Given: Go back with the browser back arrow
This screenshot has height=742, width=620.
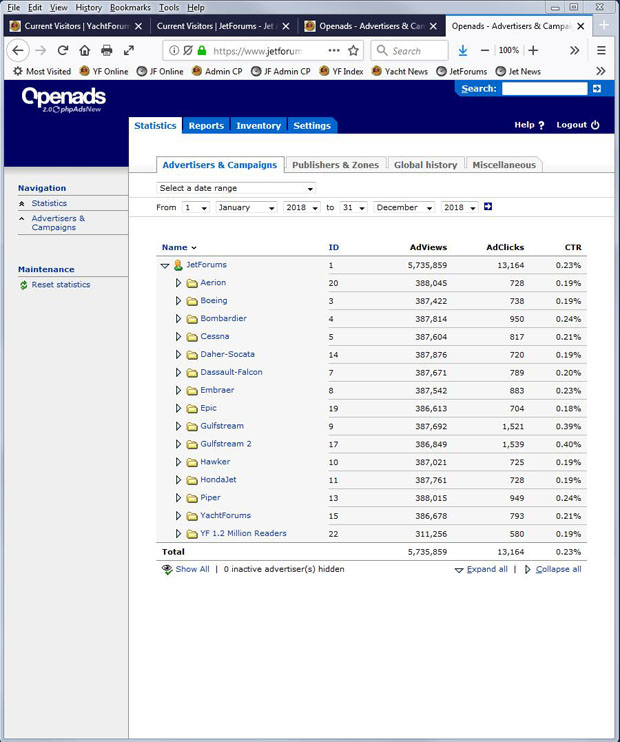Looking at the screenshot, I should [18, 51].
